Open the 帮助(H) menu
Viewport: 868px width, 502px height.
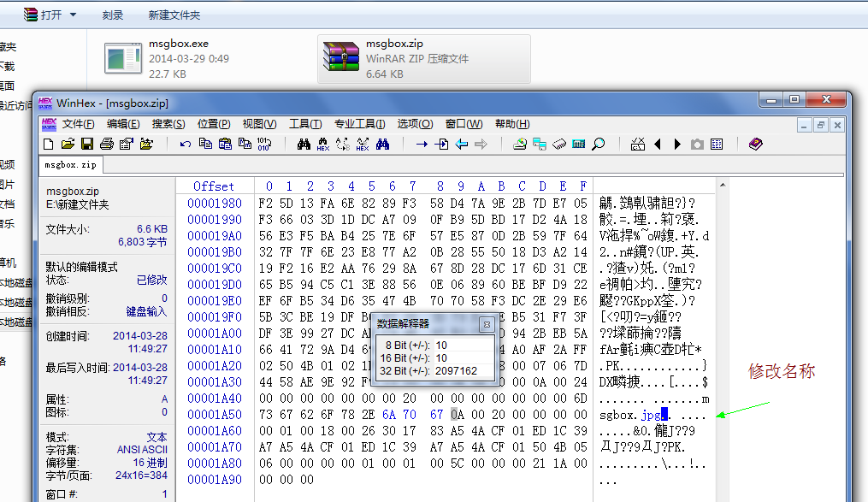512,124
